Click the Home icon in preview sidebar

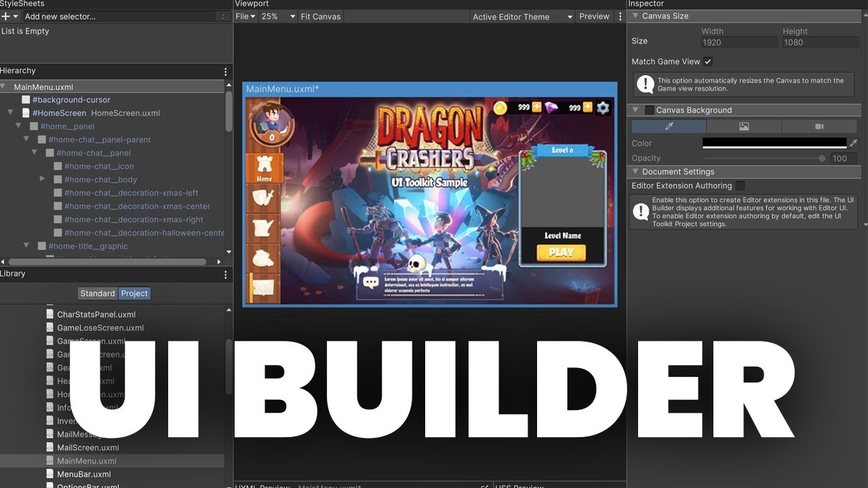[264, 168]
